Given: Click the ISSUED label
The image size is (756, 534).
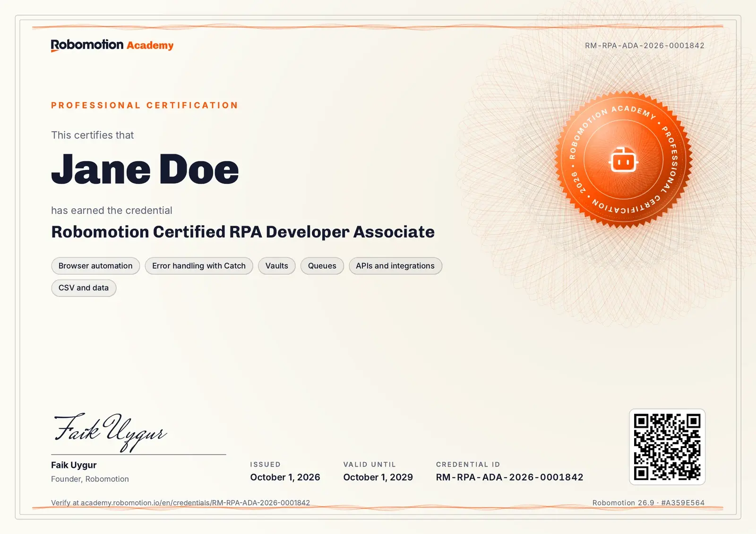Looking at the screenshot, I should pyautogui.click(x=265, y=465).
